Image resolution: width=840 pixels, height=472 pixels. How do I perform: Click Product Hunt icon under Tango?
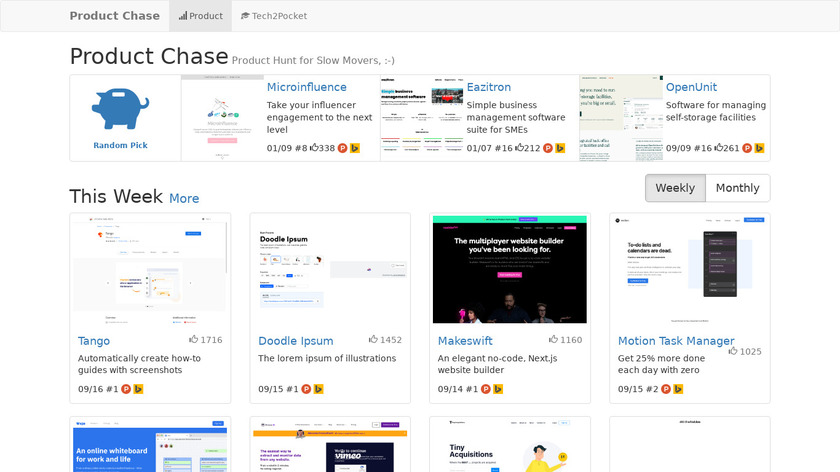coord(126,389)
